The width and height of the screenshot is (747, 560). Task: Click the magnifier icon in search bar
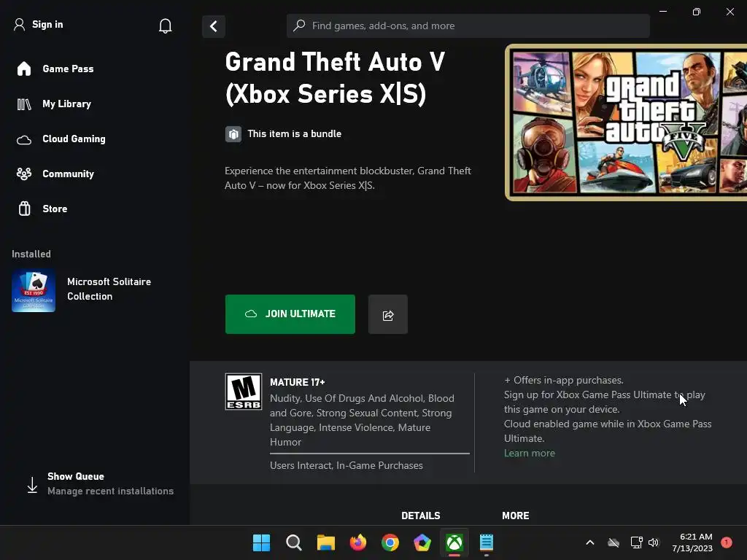tap(299, 26)
